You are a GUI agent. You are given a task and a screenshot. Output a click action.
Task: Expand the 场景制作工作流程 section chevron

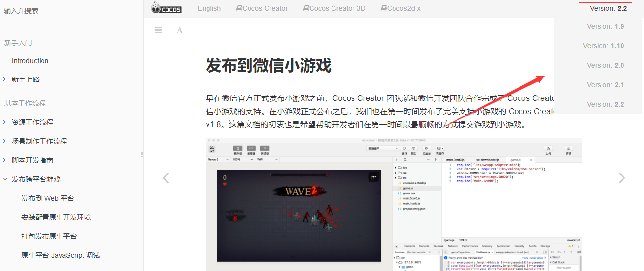tap(4, 141)
